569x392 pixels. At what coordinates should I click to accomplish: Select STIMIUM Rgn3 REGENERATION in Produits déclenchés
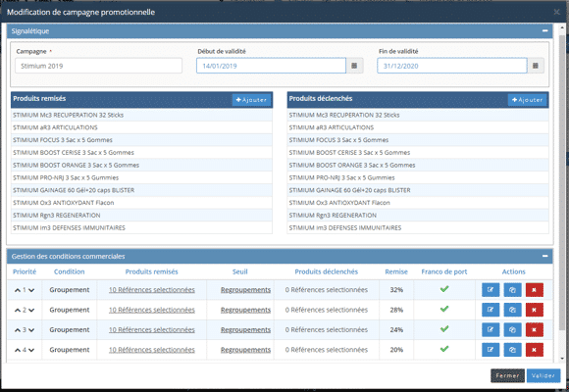[x=418, y=215]
